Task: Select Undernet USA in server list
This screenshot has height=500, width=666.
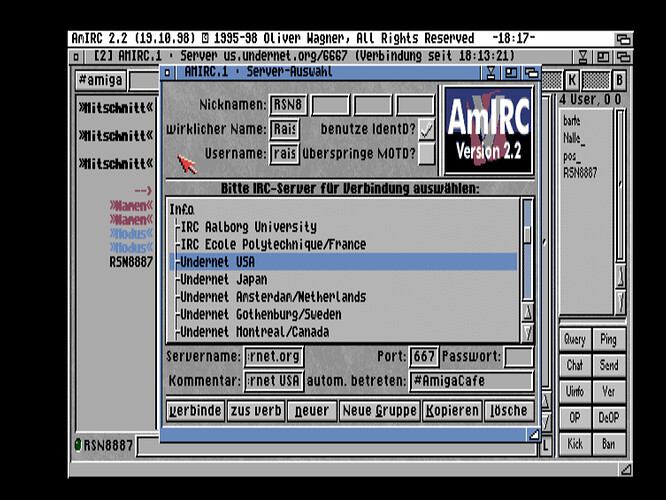Action: pyautogui.click(x=343, y=262)
